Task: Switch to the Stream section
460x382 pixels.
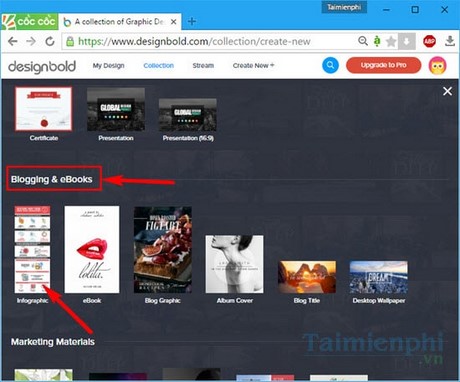Action: (203, 65)
